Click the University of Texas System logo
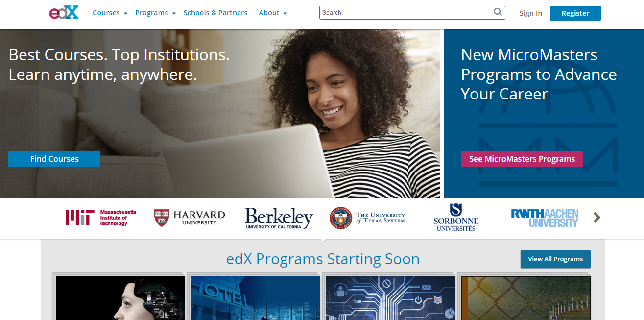644x320 pixels. click(367, 218)
